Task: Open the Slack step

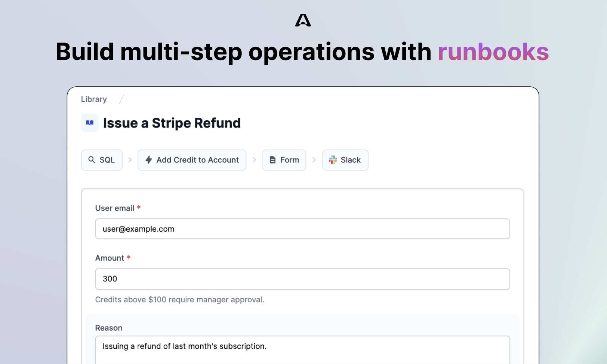Action: click(345, 160)
